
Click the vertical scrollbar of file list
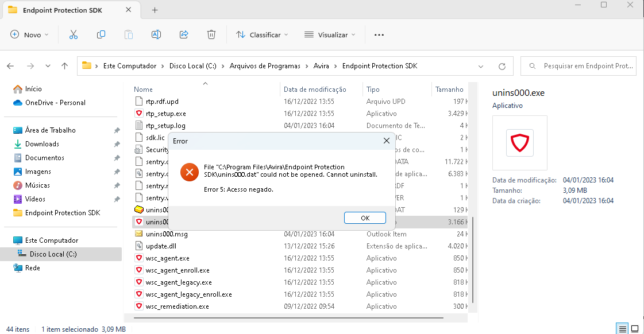tap(473, 260)
